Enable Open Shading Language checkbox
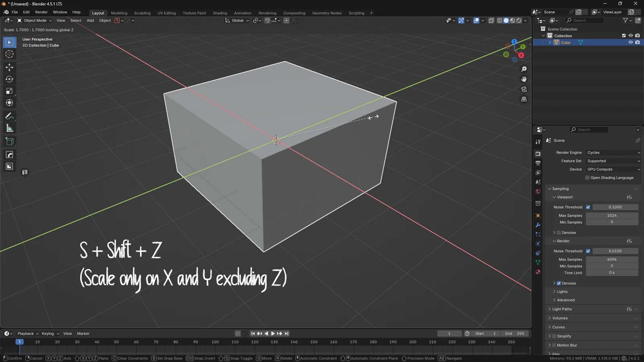 tap(587, 178)
